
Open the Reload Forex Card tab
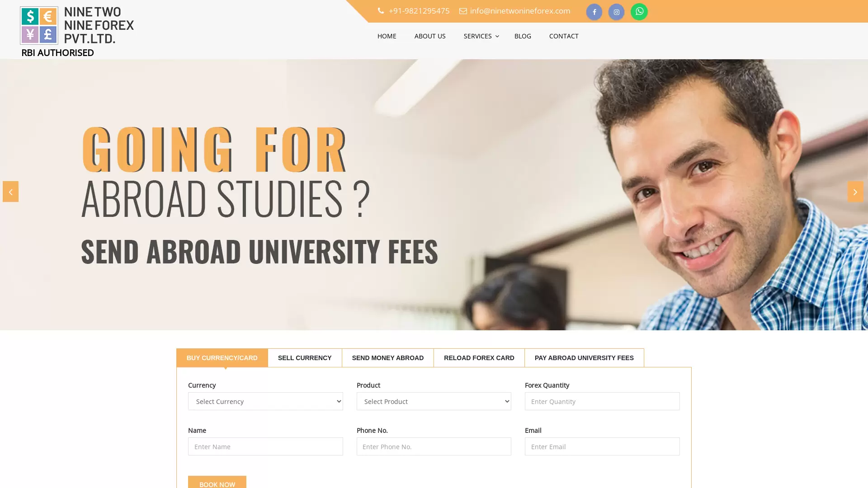pos(479,358)
